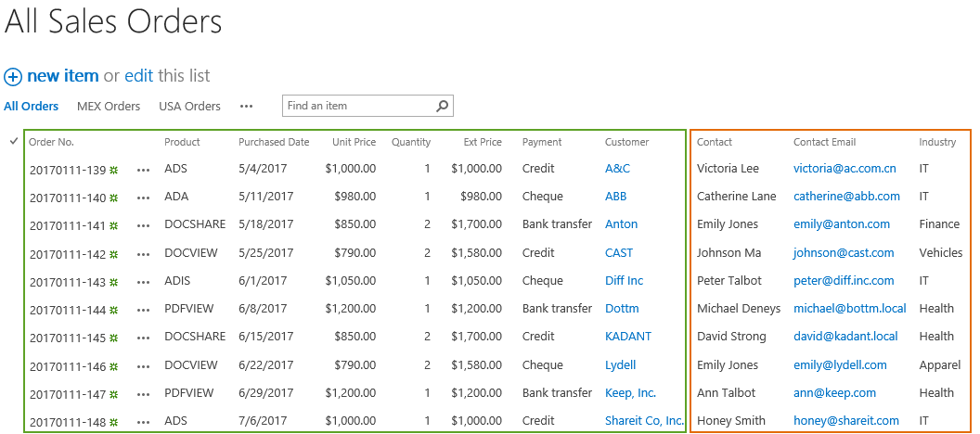Open ellipsis menu for order 20170111-145
Image resolution: width=980 pixels, height=434 pixels.
click(x=143, y=338)
